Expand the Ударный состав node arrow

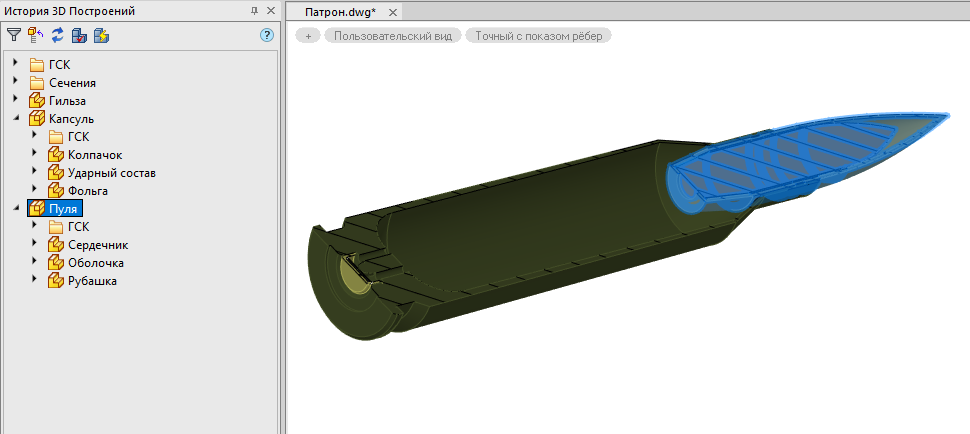[34, 172]
